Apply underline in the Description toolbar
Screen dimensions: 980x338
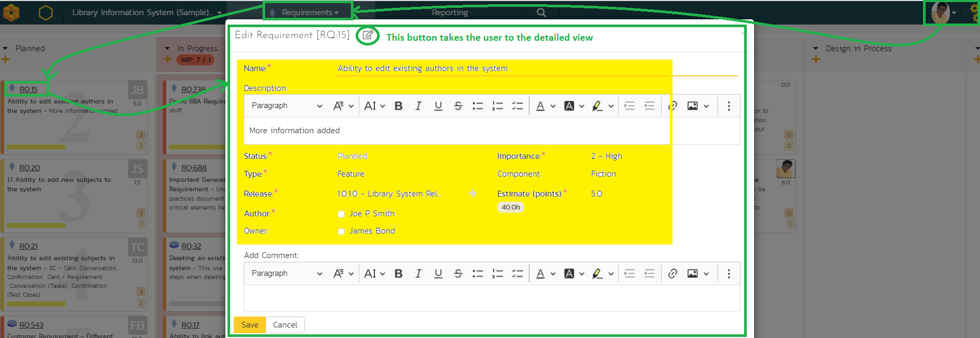[438, 106]
